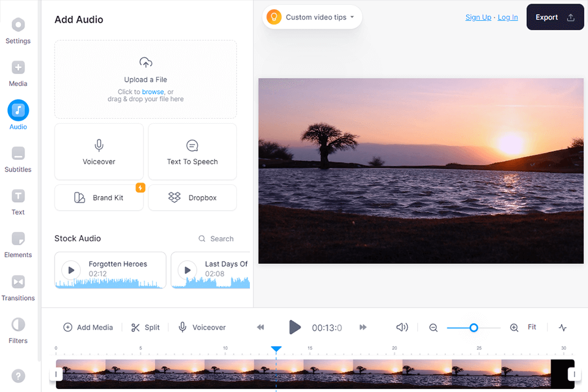This screenshot has width=588, height=392.
Task: Fit timeline to screen
Action: [532, 327]
